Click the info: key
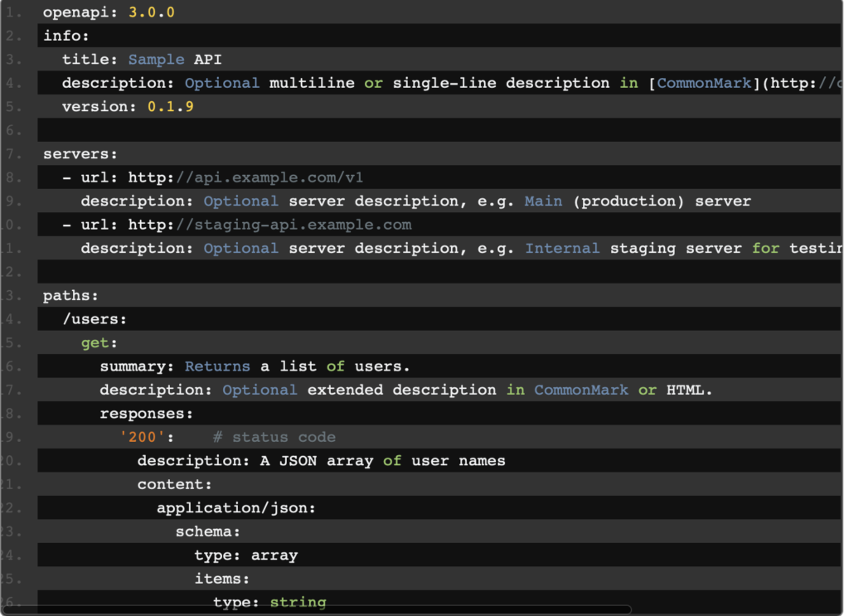849x616 pixels. pyautogui.click(x=65, y=36)
